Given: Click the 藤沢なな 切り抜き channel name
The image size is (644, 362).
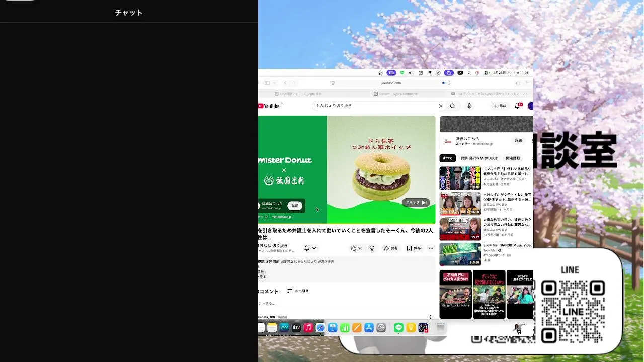Looking at the screenshot, I should click(x=273, y=246).
